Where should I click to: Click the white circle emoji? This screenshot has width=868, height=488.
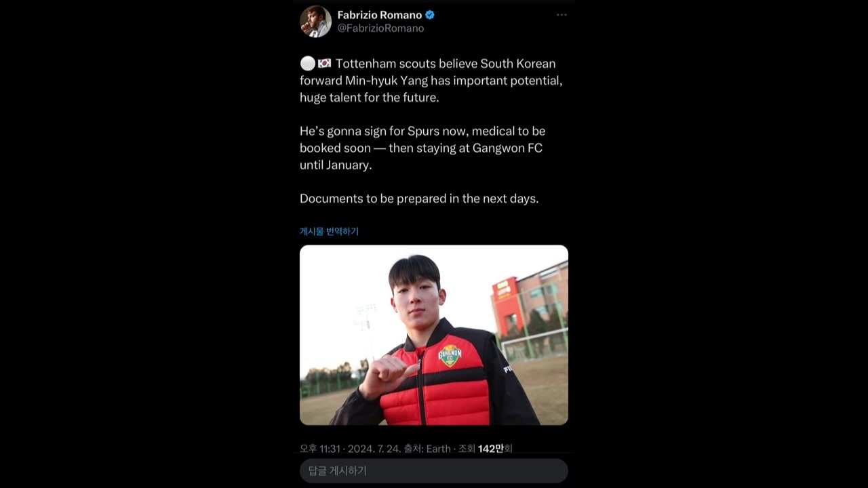307,64
